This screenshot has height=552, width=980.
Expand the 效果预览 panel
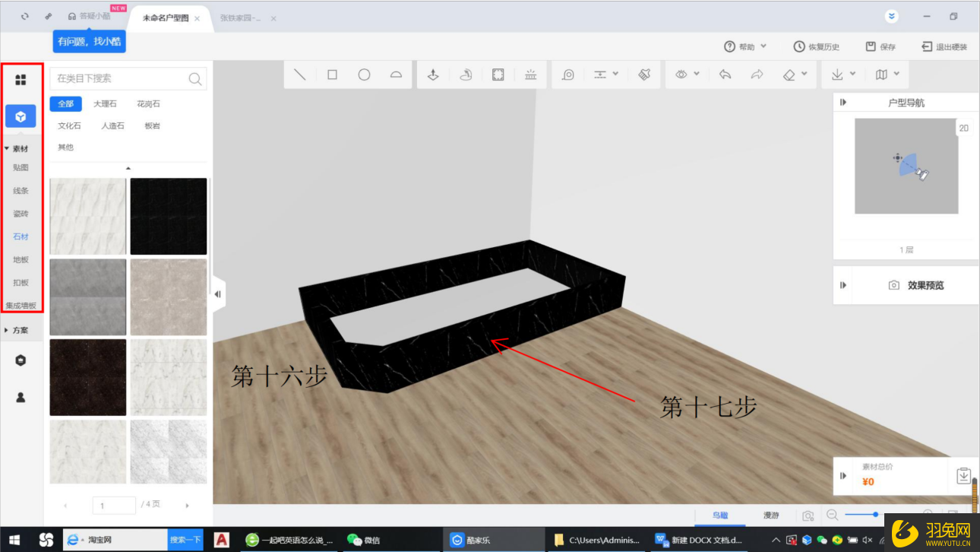(843, 285)
